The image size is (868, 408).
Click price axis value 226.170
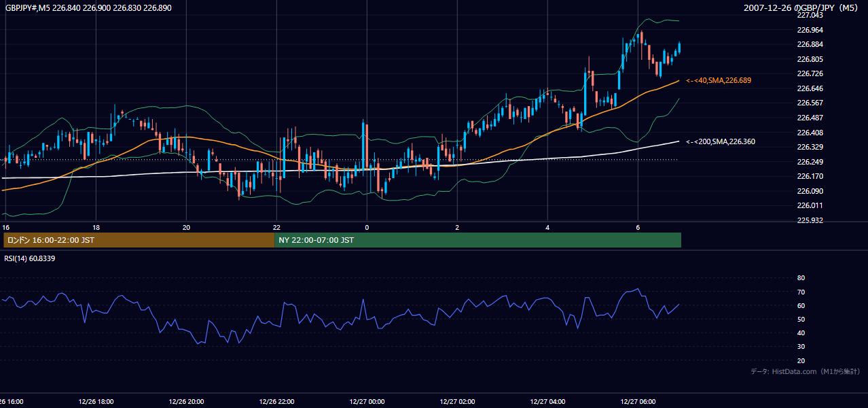pos(810,176)
